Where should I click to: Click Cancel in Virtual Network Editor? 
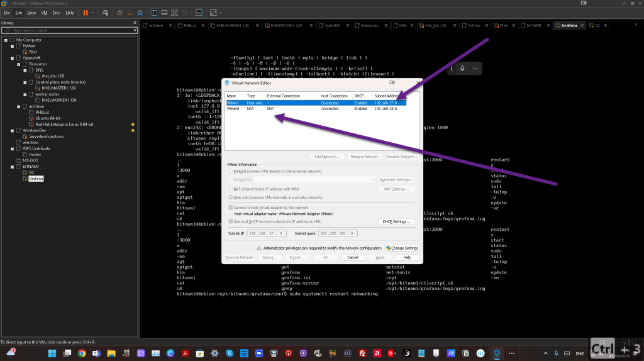[353, 257]
